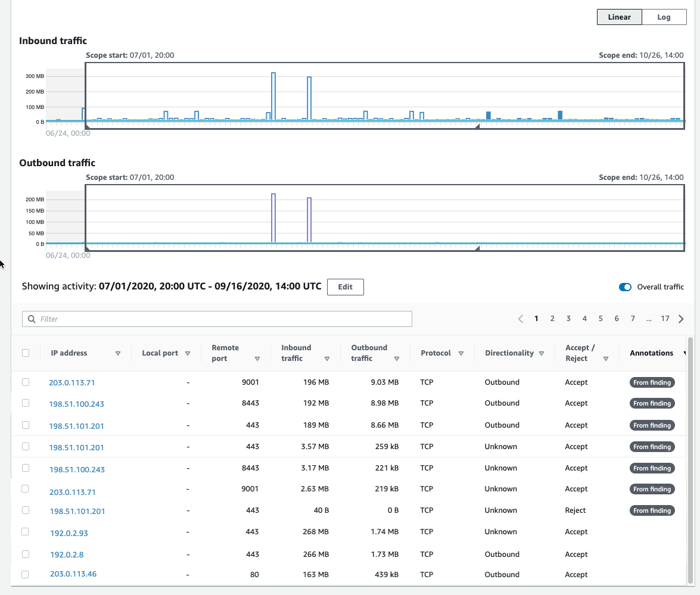Open the IP address column sort dropdown
This screenshot has width=700, height=595.
(118, 353)
